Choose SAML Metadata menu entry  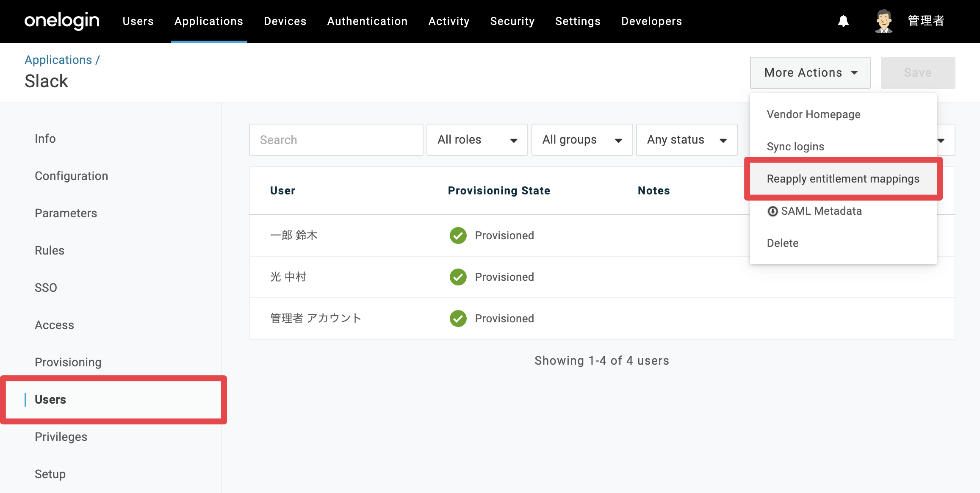pyautogui.click(x=843, y=211)
